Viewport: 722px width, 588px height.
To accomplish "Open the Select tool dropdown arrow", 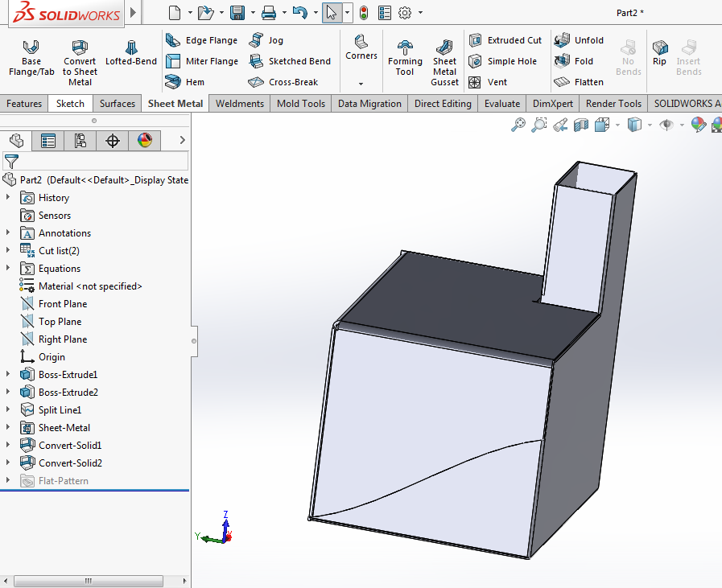I will [x=347, y=13].
